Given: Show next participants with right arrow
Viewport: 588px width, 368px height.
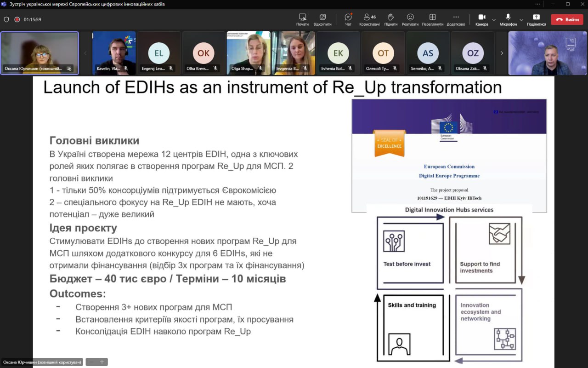Looking at the screenshot, I should point(502,53).
